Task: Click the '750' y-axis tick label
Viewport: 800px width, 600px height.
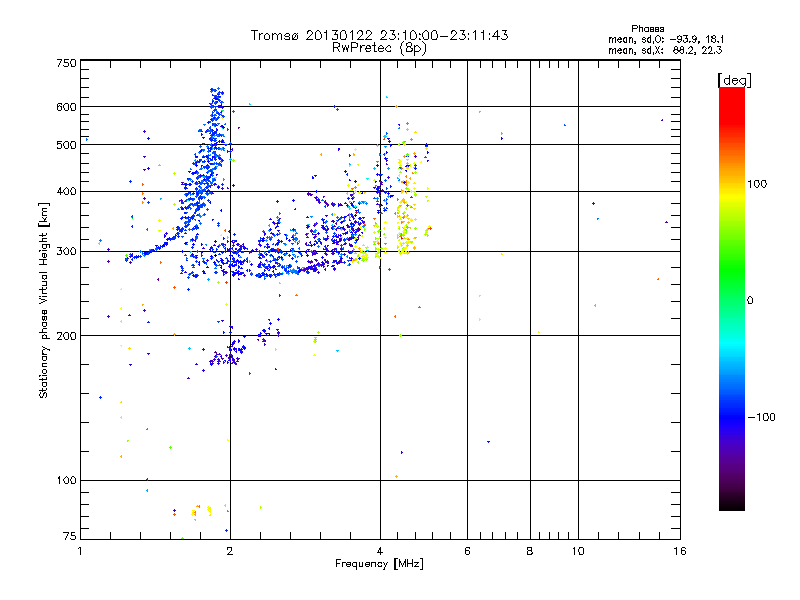Action: point(67,63)
